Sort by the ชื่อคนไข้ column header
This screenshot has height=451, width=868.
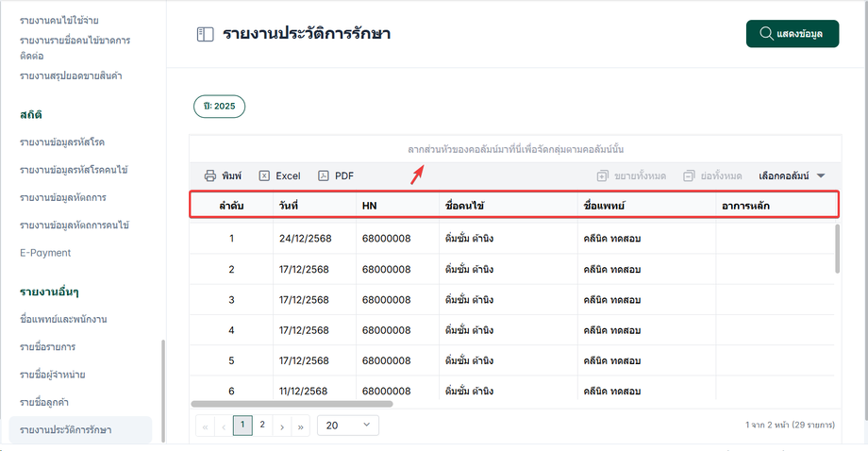(x=509, y=206)
